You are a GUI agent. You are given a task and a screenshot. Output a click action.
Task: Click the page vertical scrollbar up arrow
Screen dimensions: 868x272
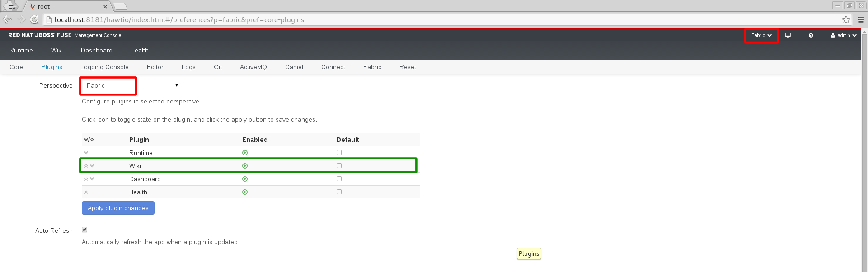click(865, 32)
